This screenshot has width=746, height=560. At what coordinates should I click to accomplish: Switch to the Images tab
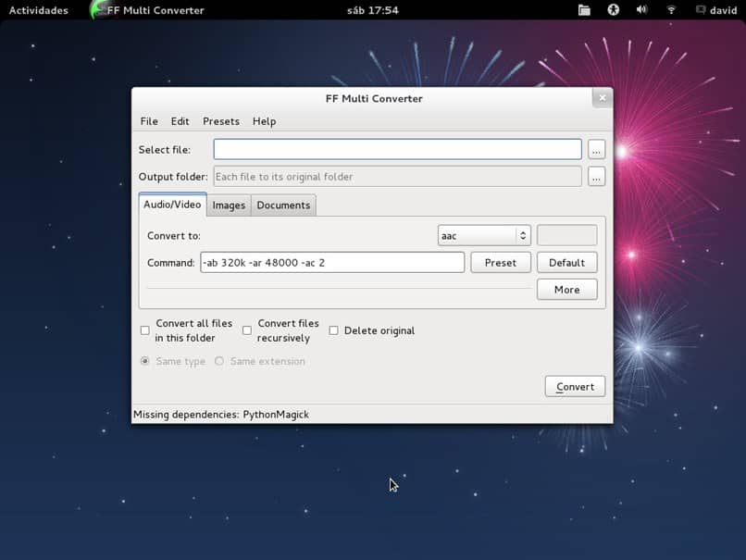tap(229, 205)
